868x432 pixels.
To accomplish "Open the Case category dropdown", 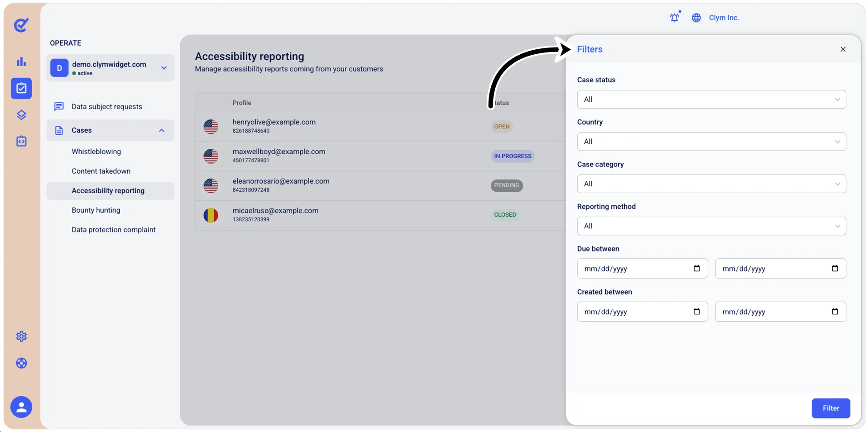I will (711, 184).
